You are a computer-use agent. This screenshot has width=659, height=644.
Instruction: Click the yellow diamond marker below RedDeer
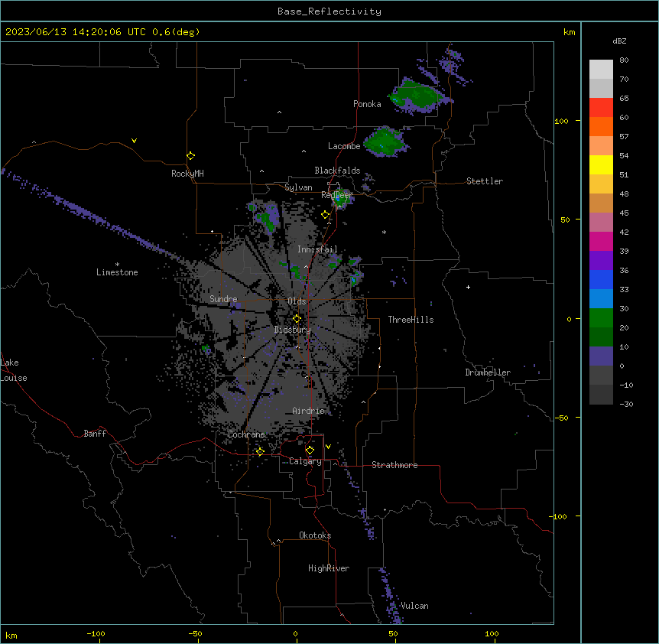click(325, 215)
